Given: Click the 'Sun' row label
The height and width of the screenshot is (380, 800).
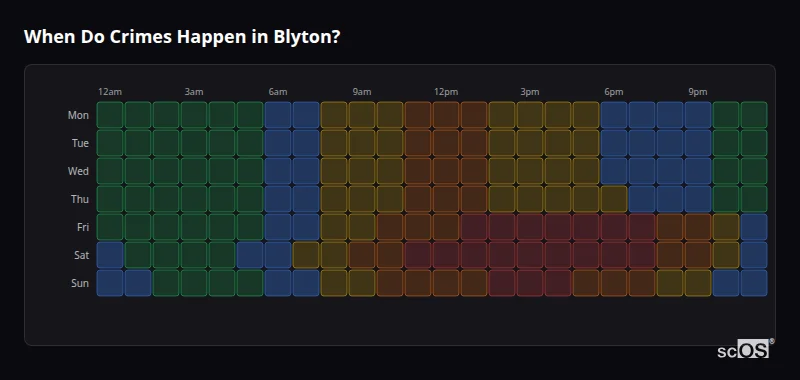Looking at the screenshot, I should tap(80, 284).
